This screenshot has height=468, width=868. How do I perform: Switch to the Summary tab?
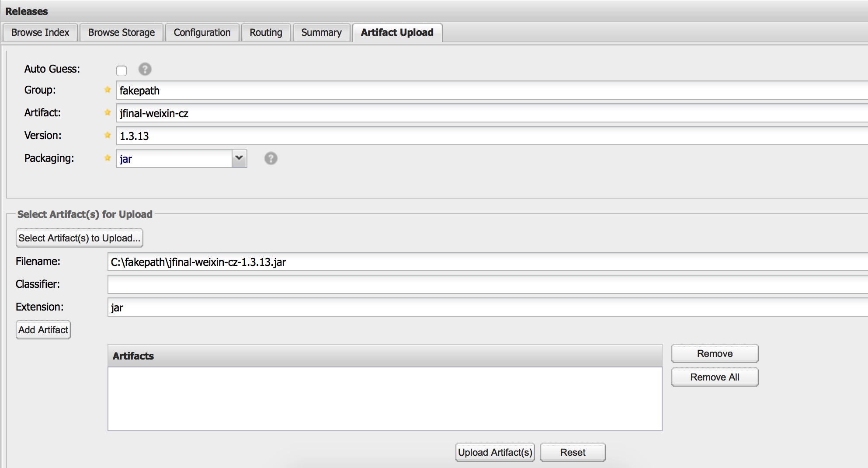(321, 32)
